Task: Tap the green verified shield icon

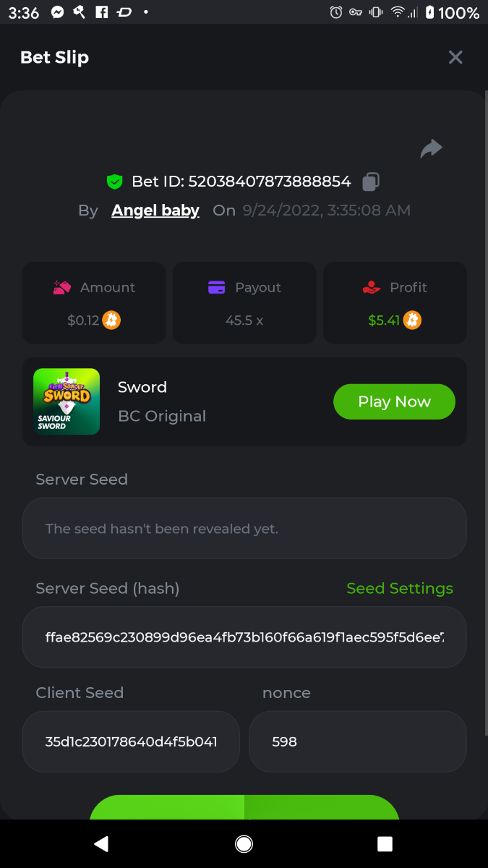Action: pos(114,182)
